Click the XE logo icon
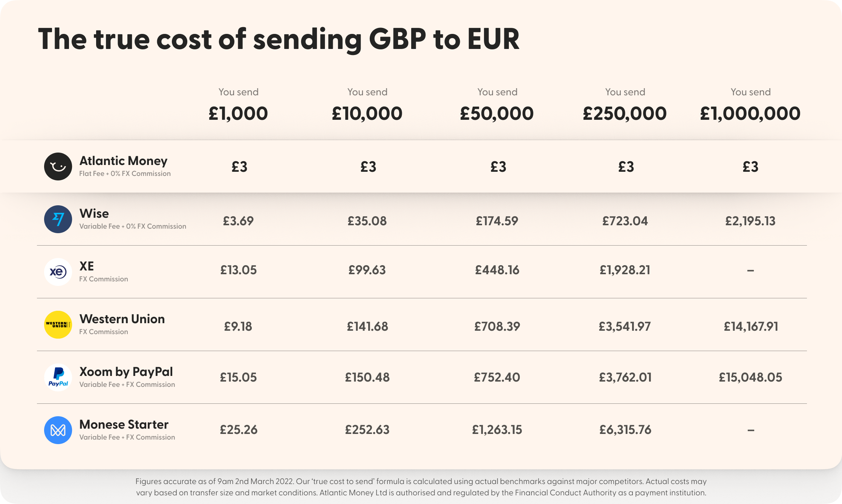The height and width of the screenshot is (504, 842). [x=58, y=272]
